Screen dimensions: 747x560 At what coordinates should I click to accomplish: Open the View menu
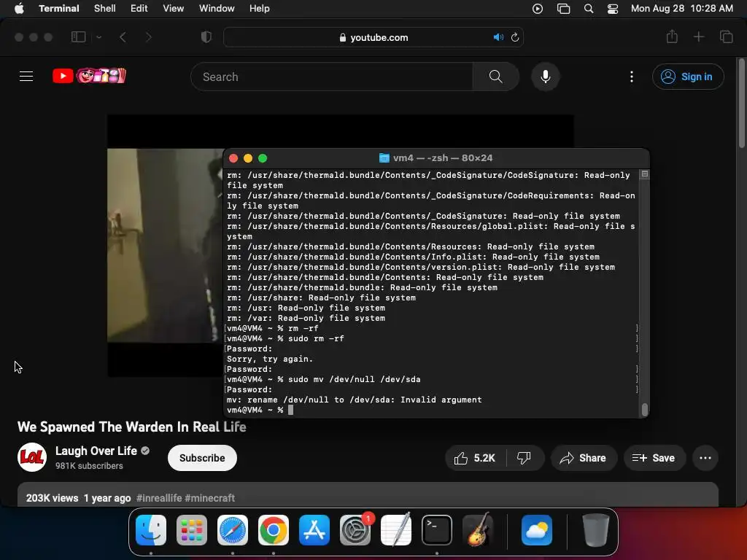coord(174,9)
